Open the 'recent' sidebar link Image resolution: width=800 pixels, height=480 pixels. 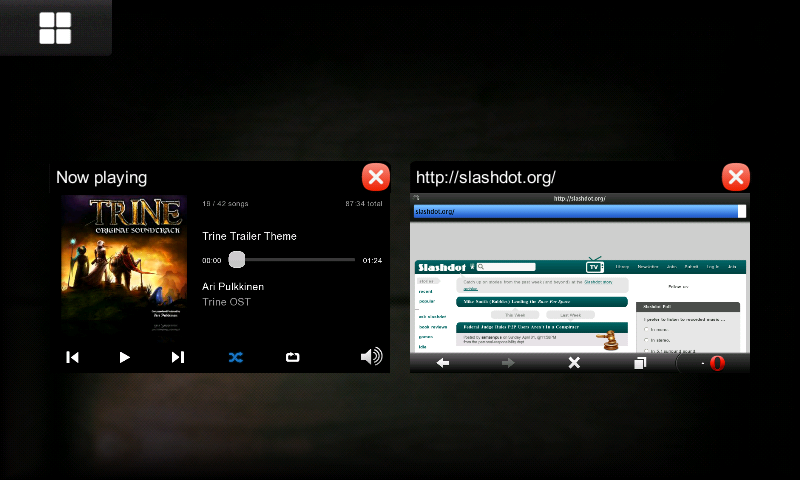[425, 291]
